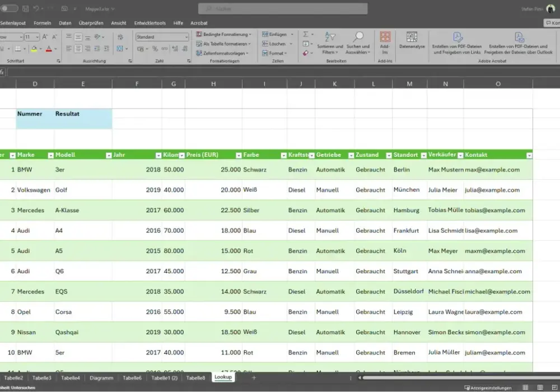Apply yellow fill color swatch
The height and width of the screenshot is (392, 560).
(34, 49)
